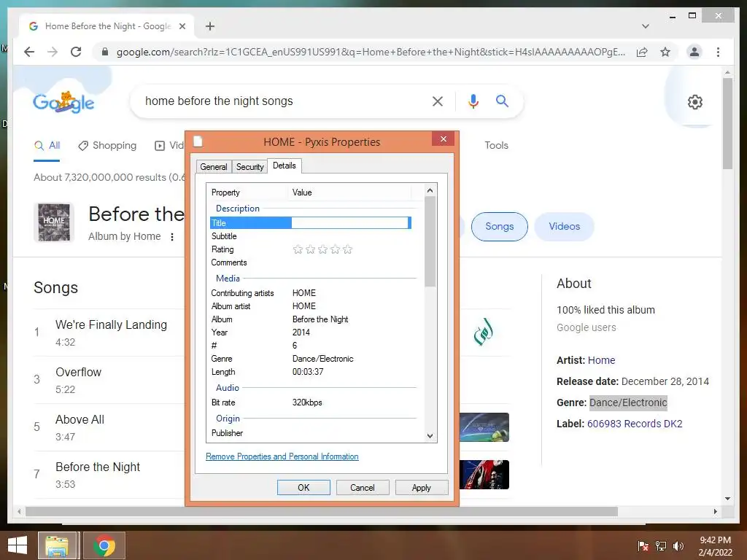The height and width of the screenshot is (560, 747).
Task: Open the song Before the Night
Action: (98, 467)
